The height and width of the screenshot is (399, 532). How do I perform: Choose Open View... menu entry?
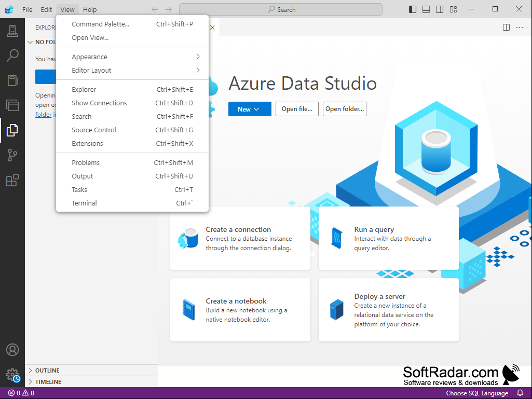click(132, 38)
